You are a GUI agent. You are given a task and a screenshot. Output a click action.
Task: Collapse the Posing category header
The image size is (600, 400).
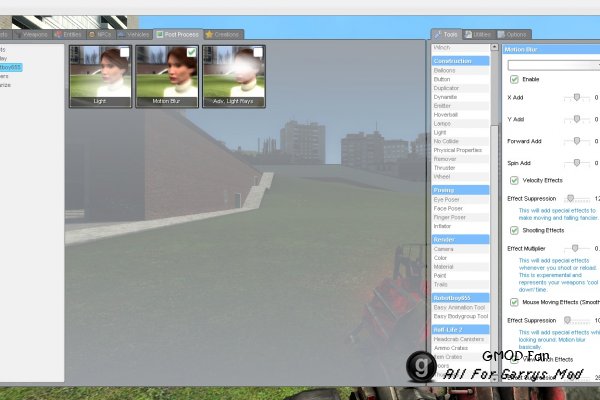461,190
